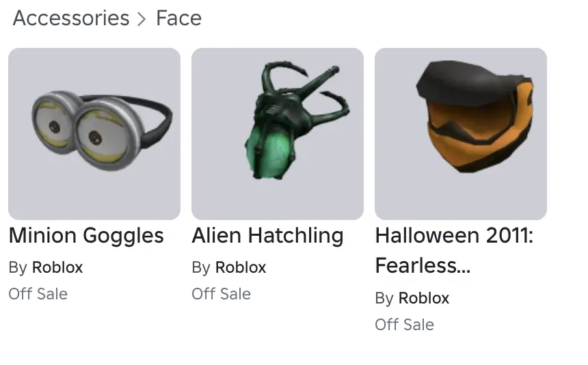Click the Alien Hatchling title
Viewport: 588px width, 365px height.
[267, 236]
